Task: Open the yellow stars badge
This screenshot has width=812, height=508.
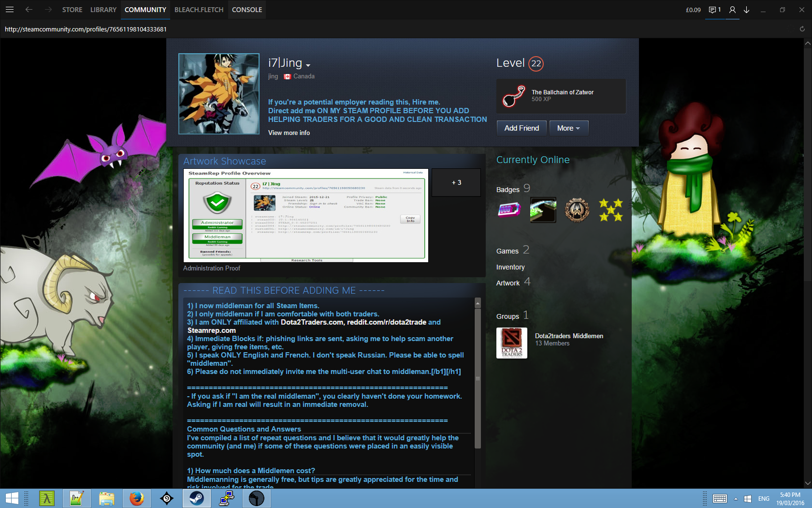Action: click(610, 210)
